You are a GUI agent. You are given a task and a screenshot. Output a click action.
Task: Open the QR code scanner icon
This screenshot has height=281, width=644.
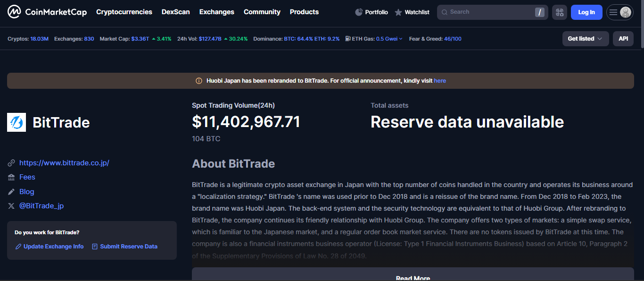pos(560,12)
